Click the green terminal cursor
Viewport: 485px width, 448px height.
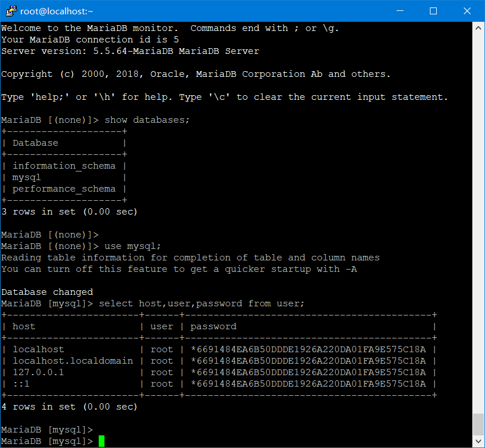click(x=102, y=441)
